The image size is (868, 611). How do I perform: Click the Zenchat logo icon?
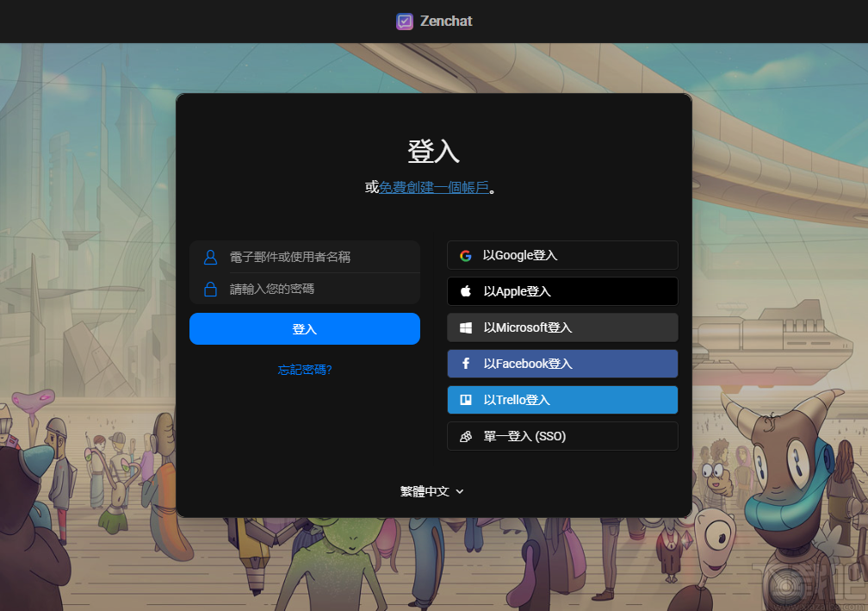[405, 22]
